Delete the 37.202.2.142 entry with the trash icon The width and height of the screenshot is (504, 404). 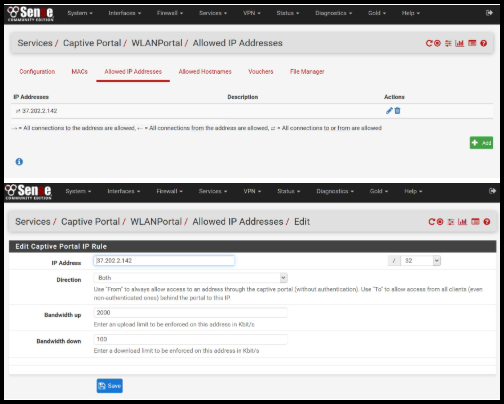coord(397,111)
